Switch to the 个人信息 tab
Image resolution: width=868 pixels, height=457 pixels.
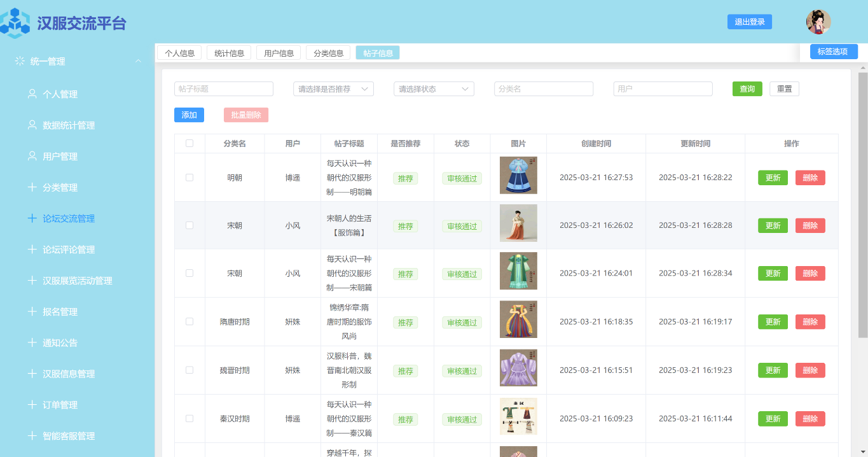coord(179,53)
